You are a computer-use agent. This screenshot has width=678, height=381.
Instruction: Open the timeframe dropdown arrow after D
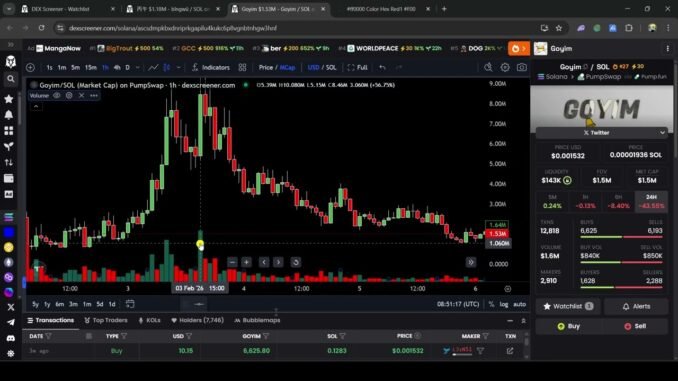(138, 67)
